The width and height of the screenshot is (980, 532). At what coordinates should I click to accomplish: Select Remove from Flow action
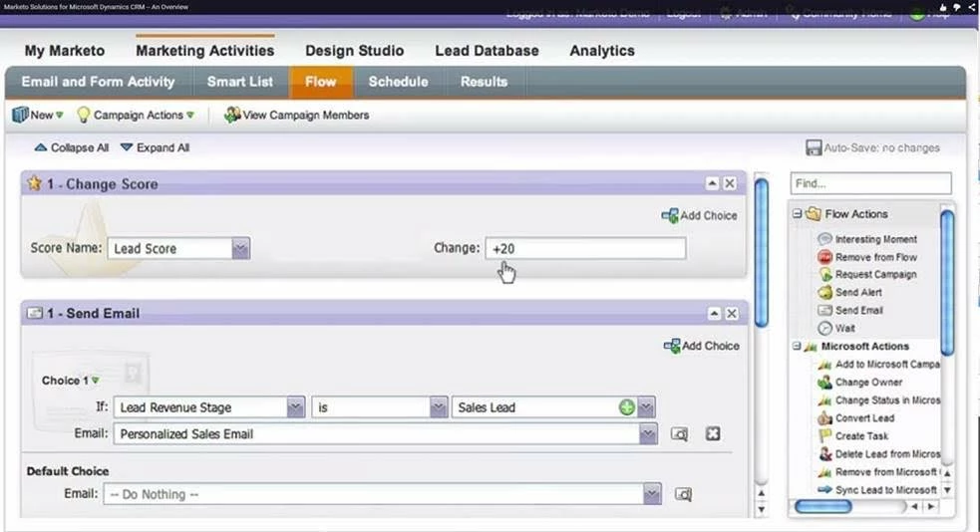pyautogui.click(x=867, y=257)
